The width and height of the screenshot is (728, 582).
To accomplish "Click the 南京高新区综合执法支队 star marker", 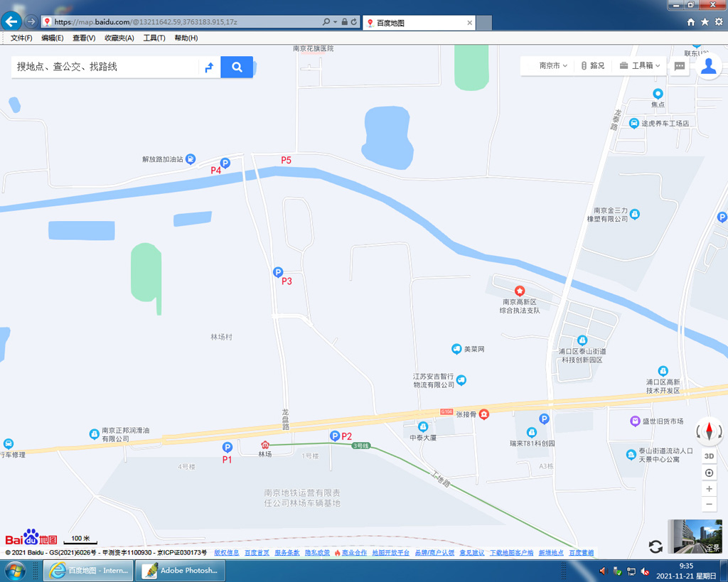I will [520, 291].
